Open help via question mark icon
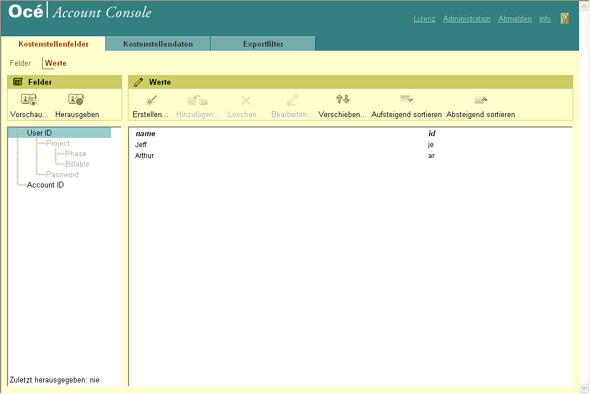This screenshot has width=590, height=394. [x=564, y=18]
